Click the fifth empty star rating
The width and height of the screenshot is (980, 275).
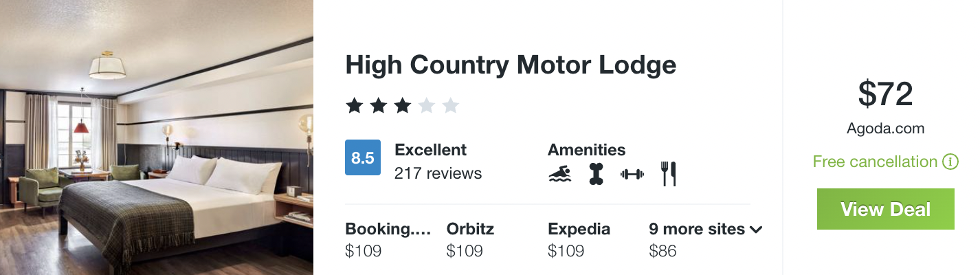tap(450, 106)
